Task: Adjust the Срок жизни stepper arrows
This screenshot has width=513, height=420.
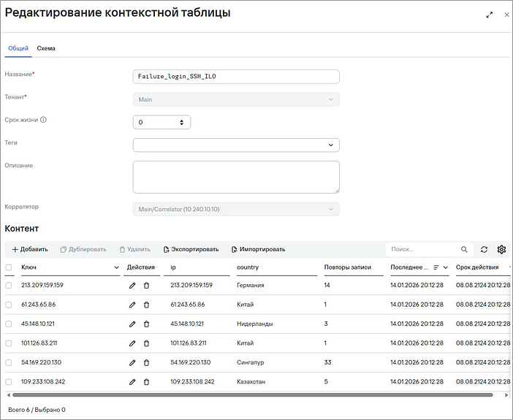Action: (181, 122)
